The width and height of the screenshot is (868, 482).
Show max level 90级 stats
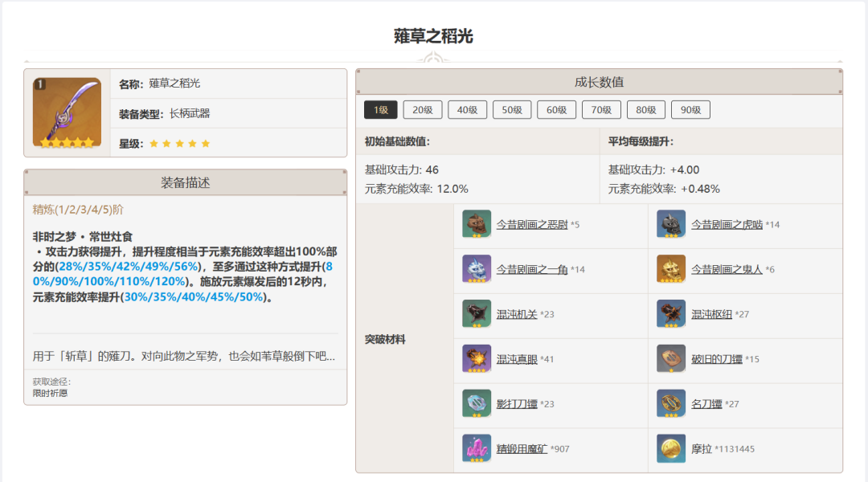click(690, 110)
